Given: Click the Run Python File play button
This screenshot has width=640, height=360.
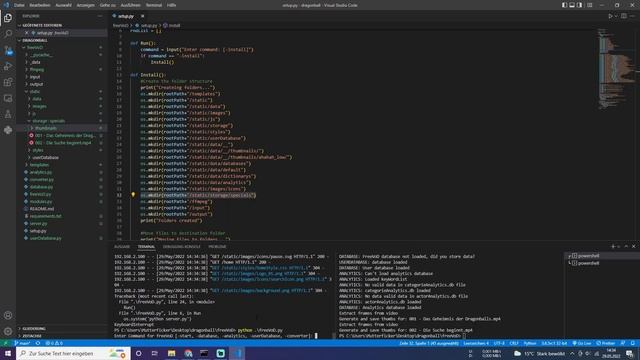Looking at the screenshot, I should pyautogui.click(x=610, y=16).
